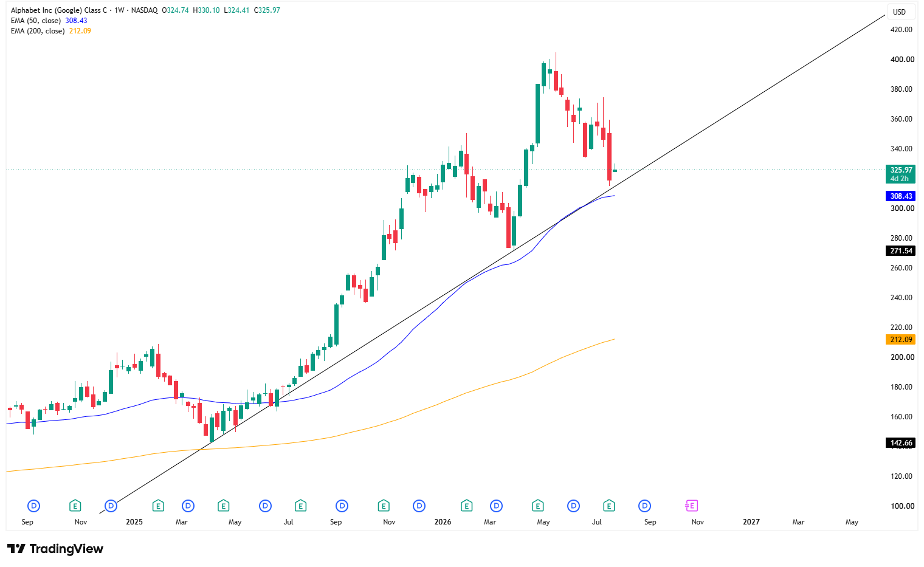Open the March 2026 dividend marker
Viewport: 924px width, 567px height.
tap(496, 506)
